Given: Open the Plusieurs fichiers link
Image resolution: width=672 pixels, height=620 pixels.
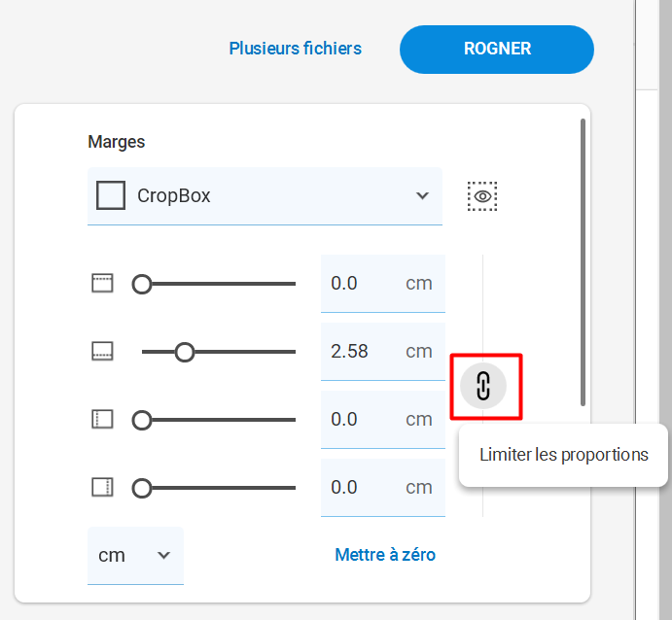Looking at the screenshot, I should 296,49.
